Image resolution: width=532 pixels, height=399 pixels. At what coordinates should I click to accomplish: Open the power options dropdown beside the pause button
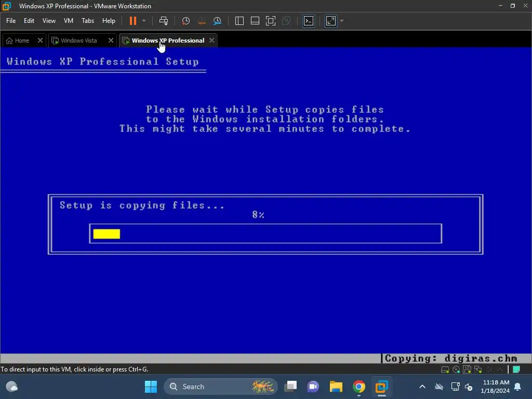144,21
